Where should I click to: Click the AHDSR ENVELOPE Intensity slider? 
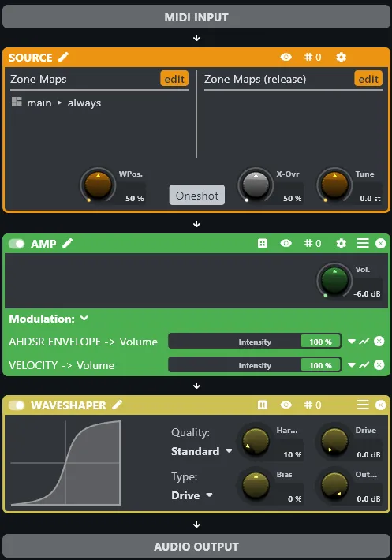coord(255,342)
